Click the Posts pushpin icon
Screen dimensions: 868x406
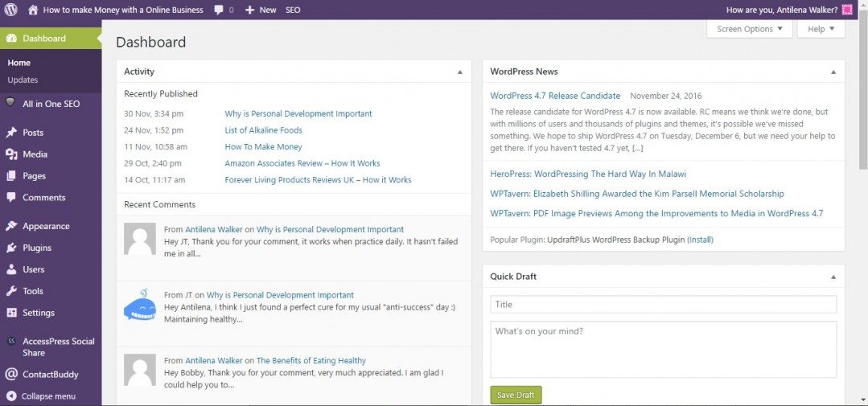[11, 132]
